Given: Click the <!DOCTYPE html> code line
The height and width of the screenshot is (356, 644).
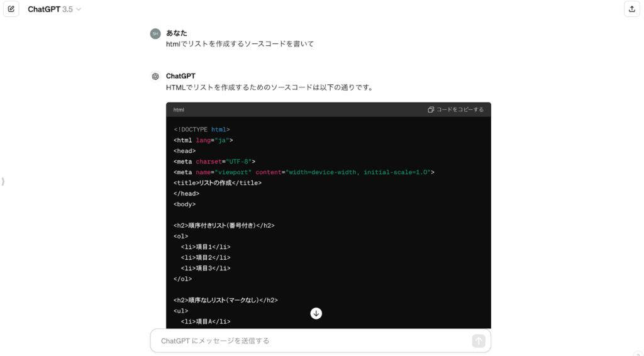Looking at the screenshot, I should 202,130.
